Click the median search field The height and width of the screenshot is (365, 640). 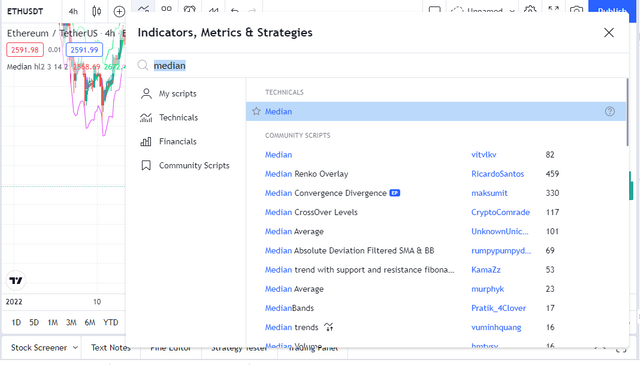384,65
